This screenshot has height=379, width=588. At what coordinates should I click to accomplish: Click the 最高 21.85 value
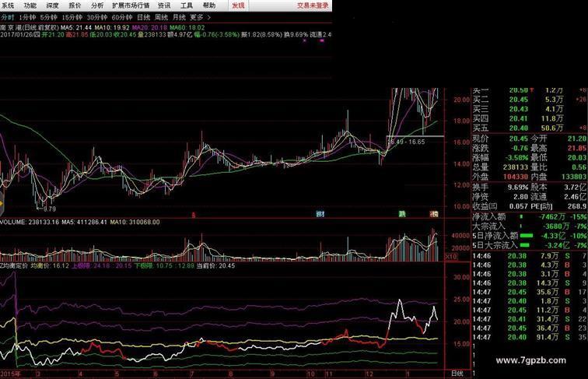click(x=576, y=148)
